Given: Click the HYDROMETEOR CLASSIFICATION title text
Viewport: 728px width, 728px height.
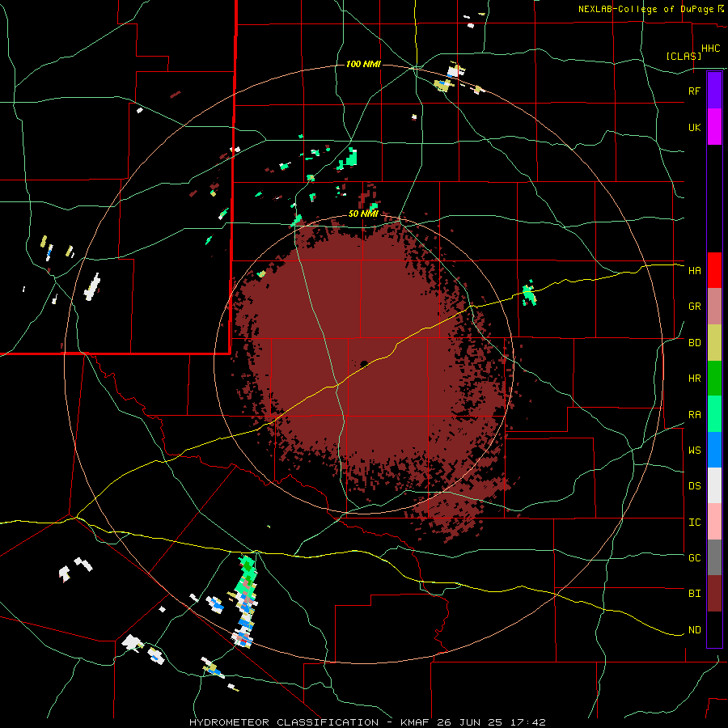Looking at the screenshot, I should tap(284, 722).
